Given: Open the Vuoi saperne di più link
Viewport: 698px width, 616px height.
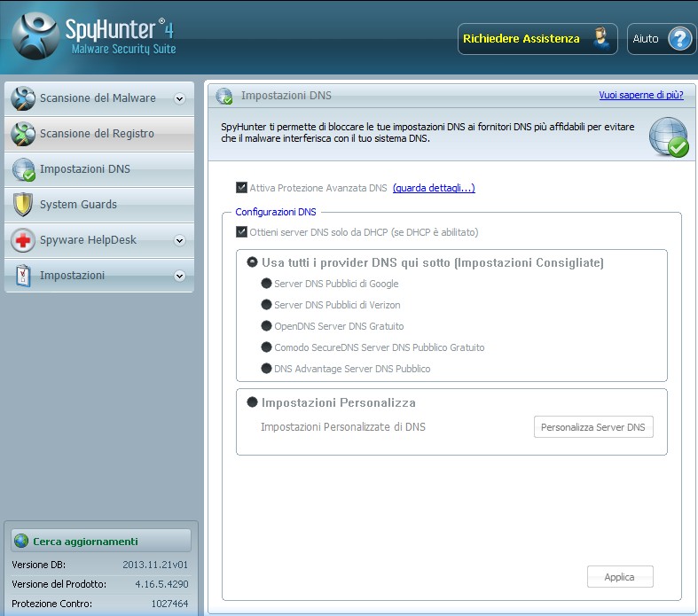Looking at the screenshot, I should pos(641,95).
